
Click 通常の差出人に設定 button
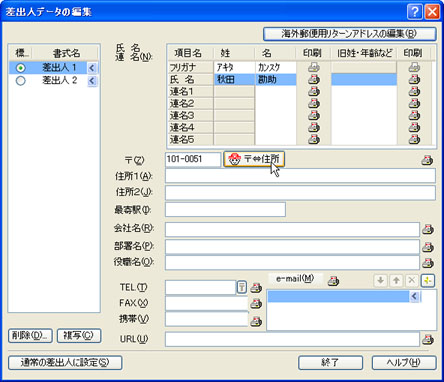click(x=65, y=363)
